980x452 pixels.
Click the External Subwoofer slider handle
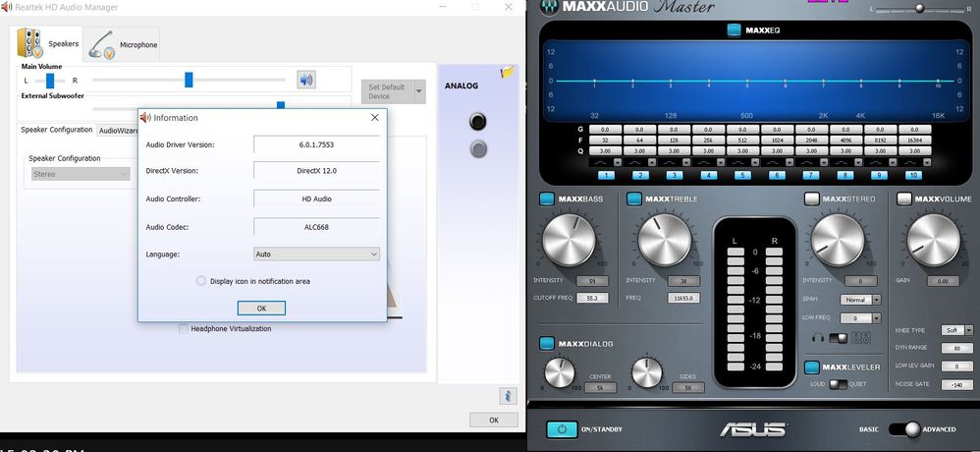pos(281,106)
